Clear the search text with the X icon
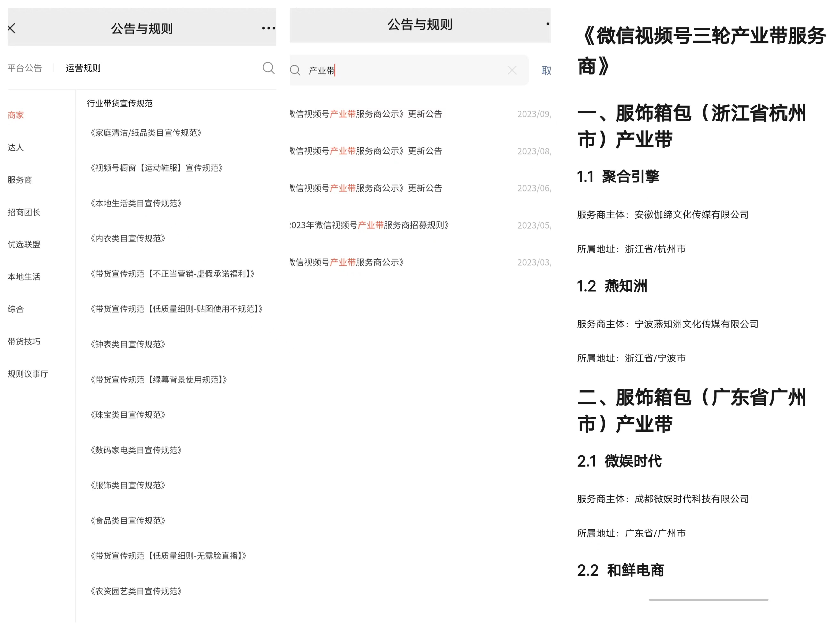840x630 pixels. [x=512, y=70]
